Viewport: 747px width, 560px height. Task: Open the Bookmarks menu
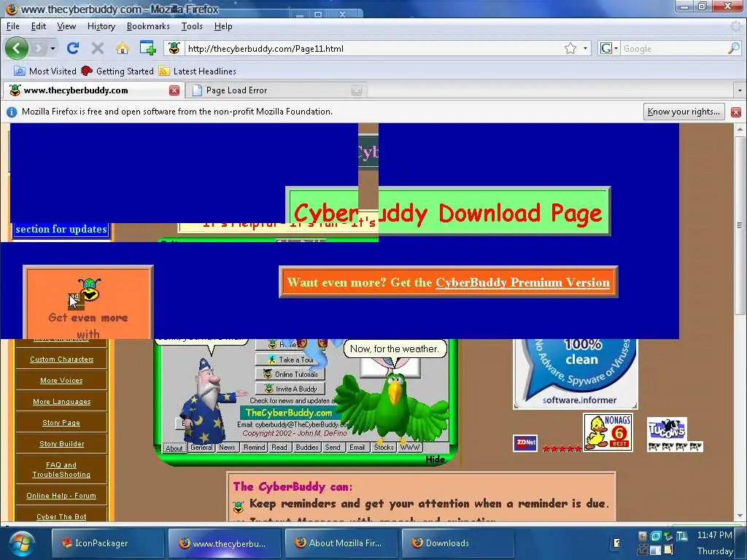coord(148,26)
